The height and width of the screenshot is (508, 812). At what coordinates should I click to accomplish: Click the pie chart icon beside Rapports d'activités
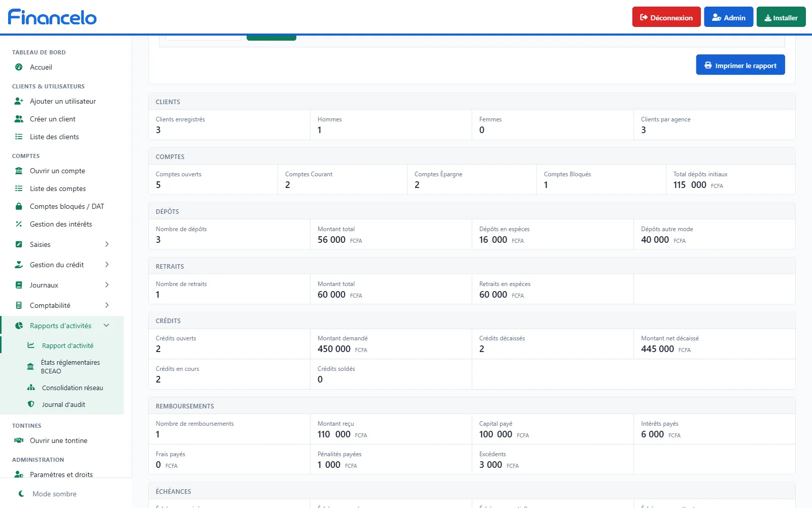[x=19, y=326]
